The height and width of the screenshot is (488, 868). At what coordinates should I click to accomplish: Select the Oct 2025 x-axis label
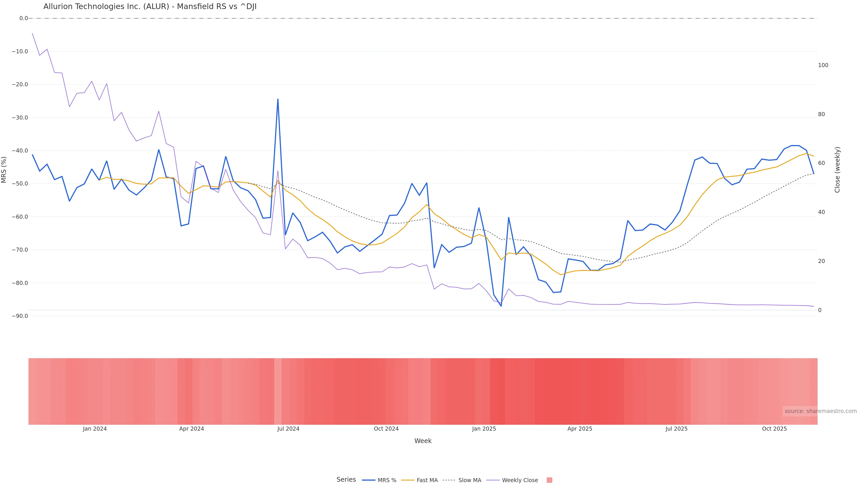[774, 429]
